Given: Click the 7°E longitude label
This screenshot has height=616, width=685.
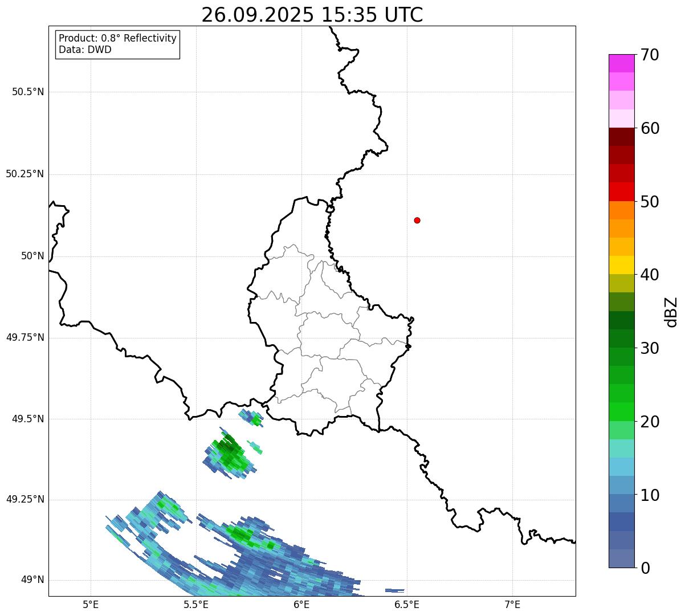Looking at the screenshot, I should pos(512,605).
